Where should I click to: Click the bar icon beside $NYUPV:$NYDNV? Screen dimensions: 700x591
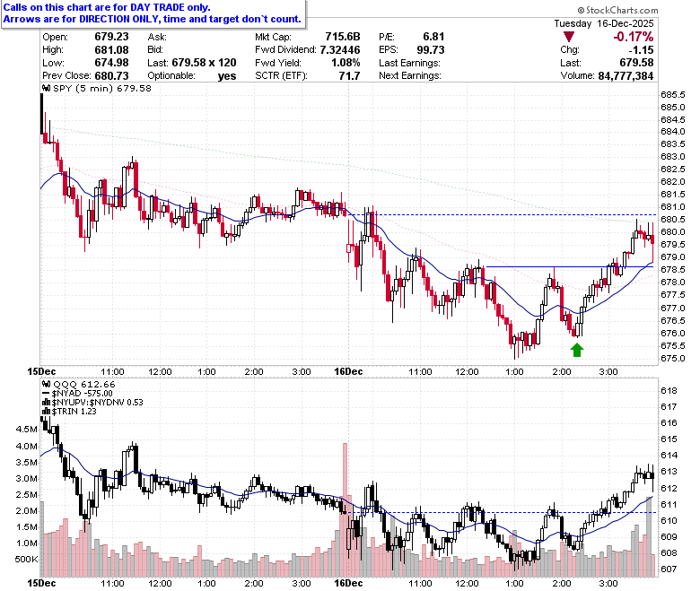pos(47,403)
